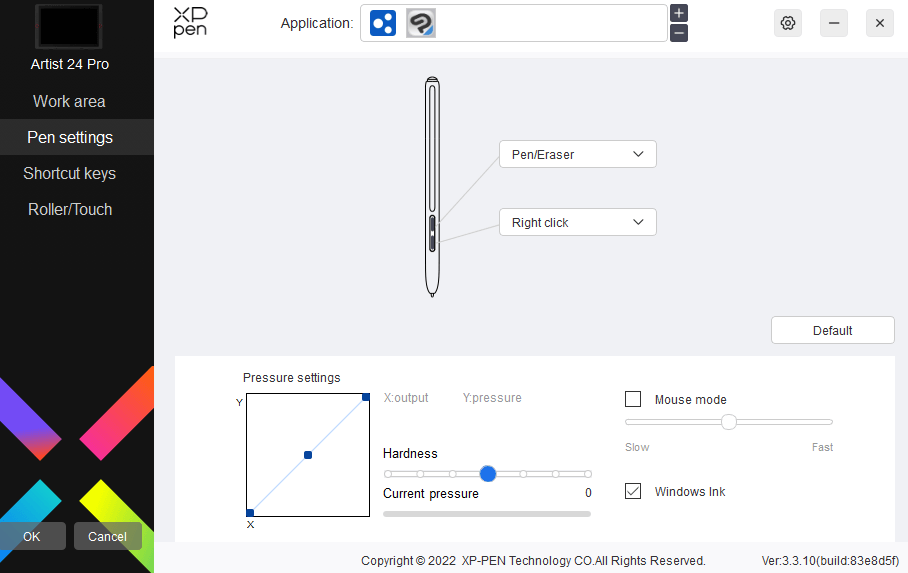Open the Work area section
Screen dimensions: 908x573
point(69,101)
